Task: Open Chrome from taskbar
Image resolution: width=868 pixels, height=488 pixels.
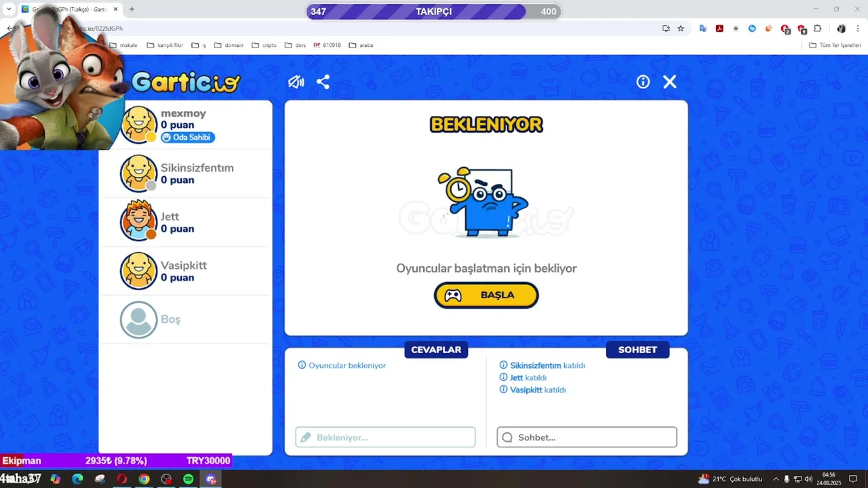Action: click(x=144, y=479)
